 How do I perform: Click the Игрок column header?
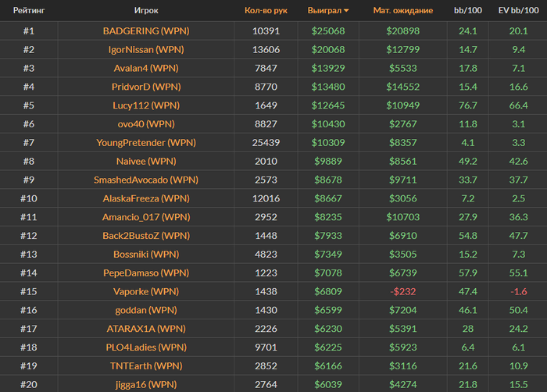(x=146, y=11)
